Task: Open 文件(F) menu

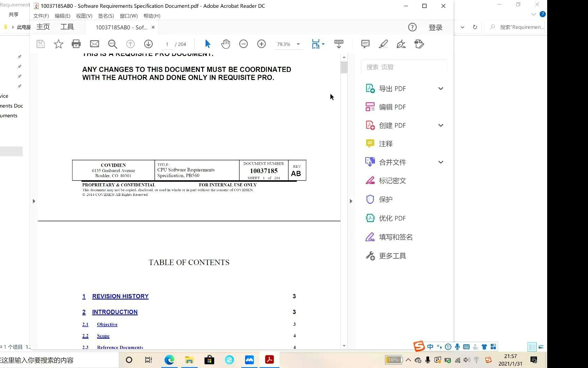Action: [41, 16]
